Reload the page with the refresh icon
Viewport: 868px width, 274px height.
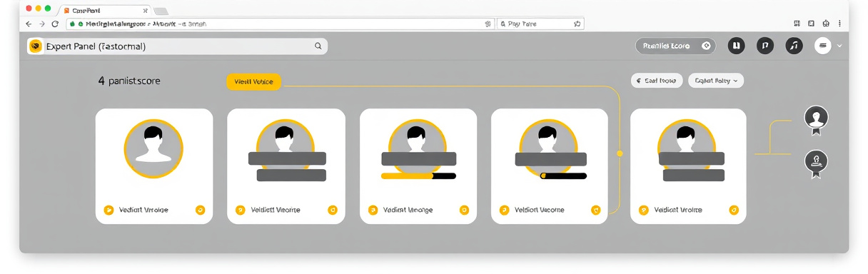[x=55, y=24]
